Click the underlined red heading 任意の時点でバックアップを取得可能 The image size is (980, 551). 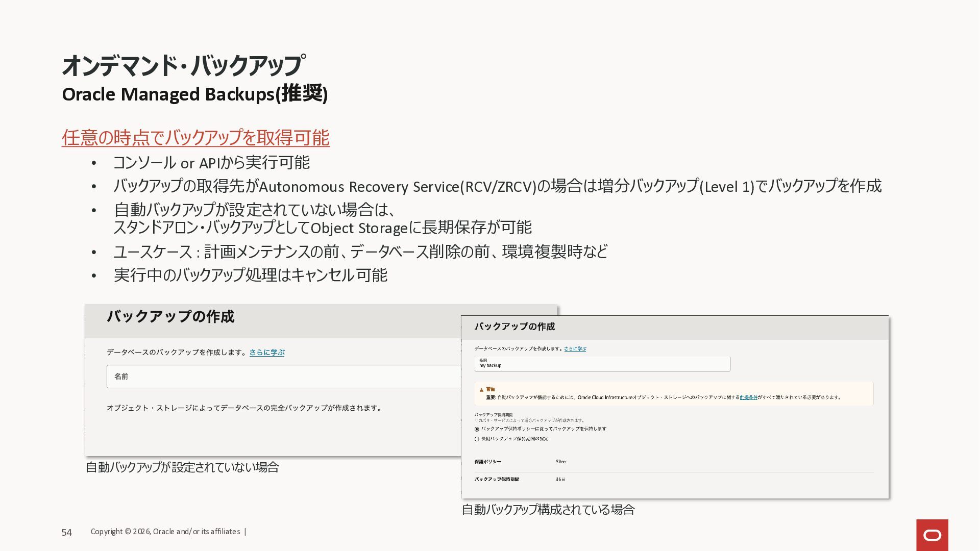[195, 138]
